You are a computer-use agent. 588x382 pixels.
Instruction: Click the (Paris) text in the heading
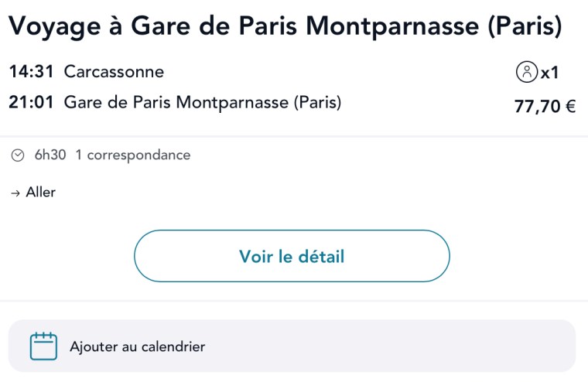(x=525, y=26)
